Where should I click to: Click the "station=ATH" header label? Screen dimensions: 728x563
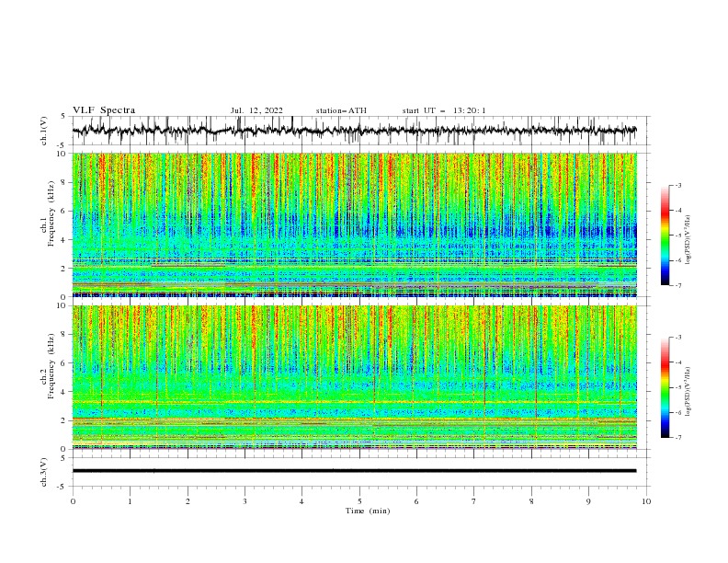point(341,110)
